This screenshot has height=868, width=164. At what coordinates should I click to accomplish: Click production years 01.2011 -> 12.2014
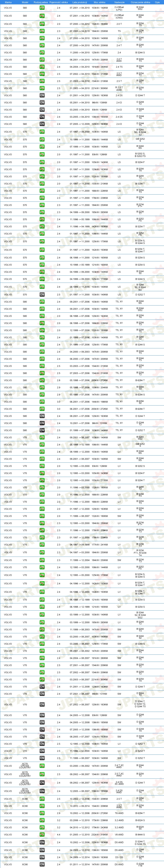coord(80,864)
